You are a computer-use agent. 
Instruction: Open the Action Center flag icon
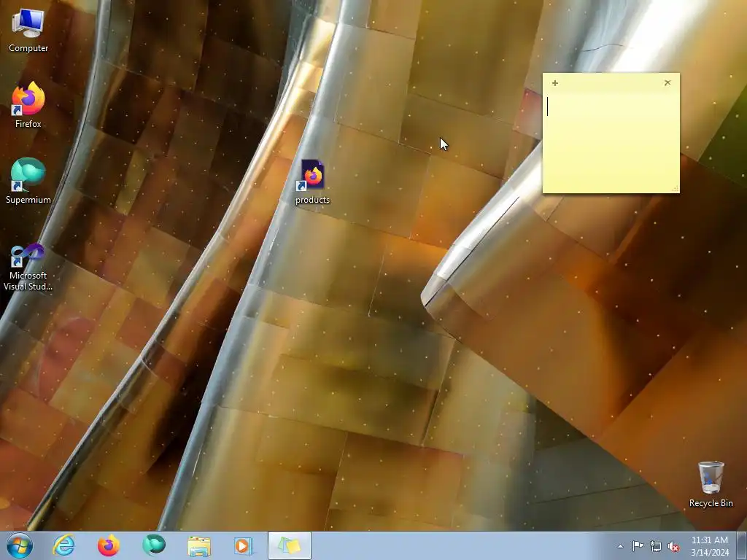tap(638, 546)
